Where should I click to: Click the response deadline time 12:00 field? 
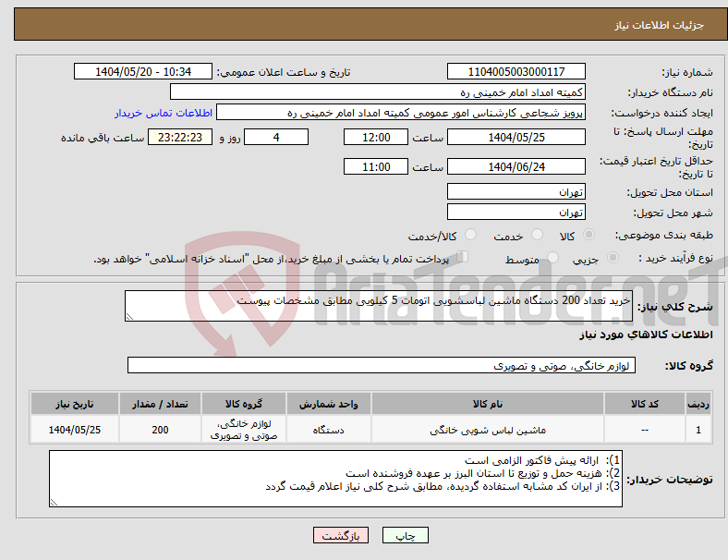pos(376,138)
